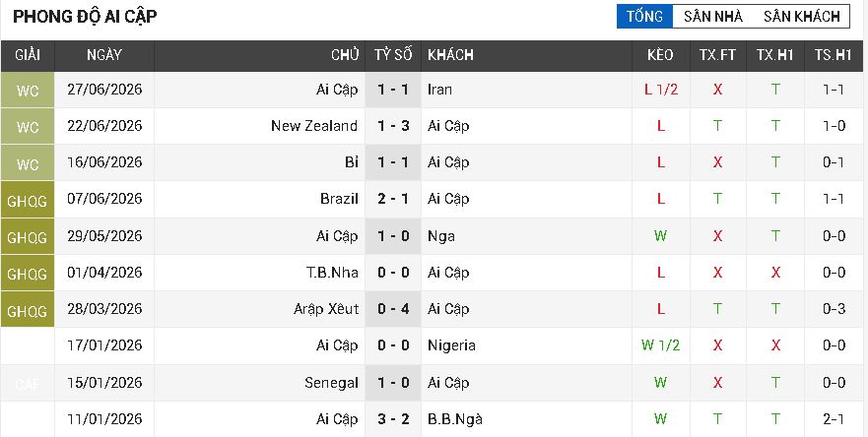This screenshot has height=437, width=868.
Task: Switch to the TỔNG tab
Action: pos(644,17)
